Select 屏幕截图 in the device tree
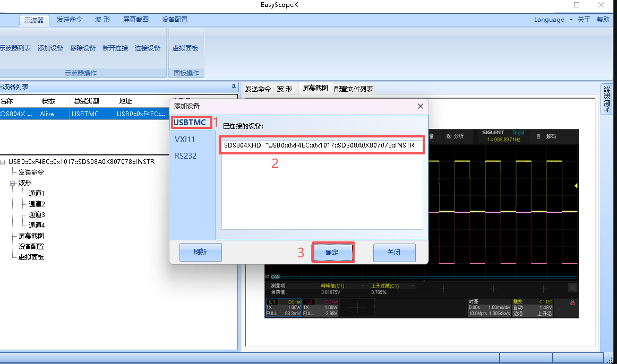Screen dimensions: 617x364 31,236
